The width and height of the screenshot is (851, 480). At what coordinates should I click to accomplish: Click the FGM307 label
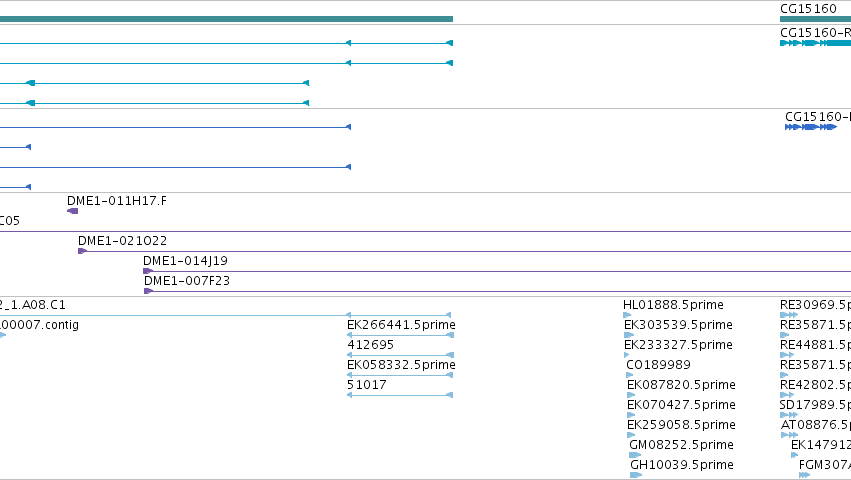pyautogui.click(x=825, y=465)
